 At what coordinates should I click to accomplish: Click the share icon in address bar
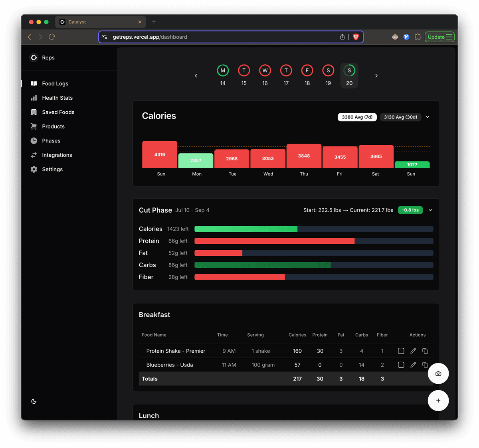[342, 37]
